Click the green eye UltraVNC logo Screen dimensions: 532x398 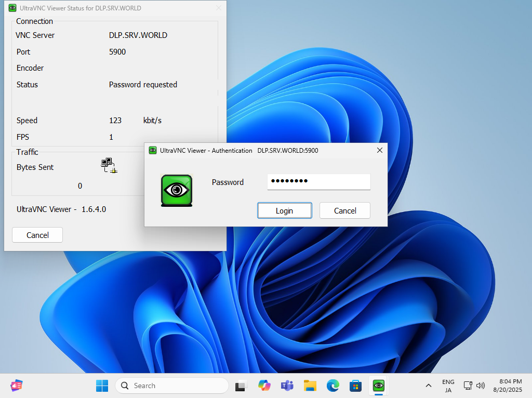[177, 190]
